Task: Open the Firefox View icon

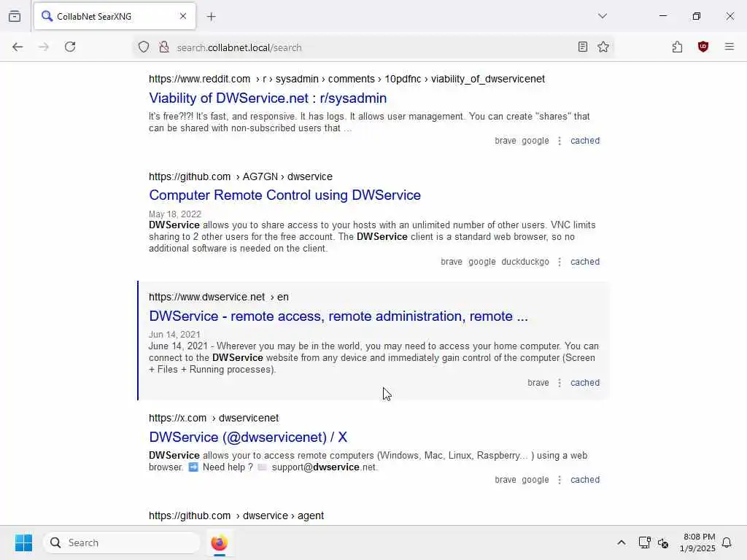Action: coord(15,16)
